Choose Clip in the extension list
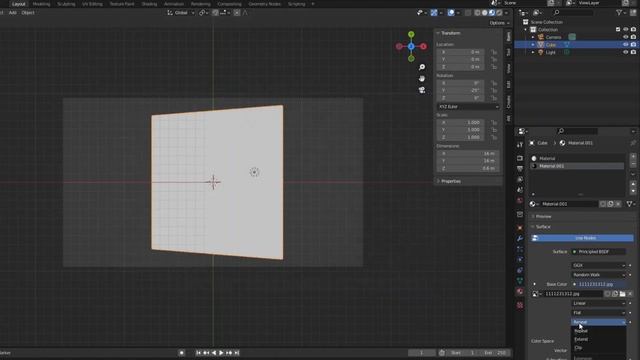Image resolution: width=640 pixels, height=360 pixels. 598,348
